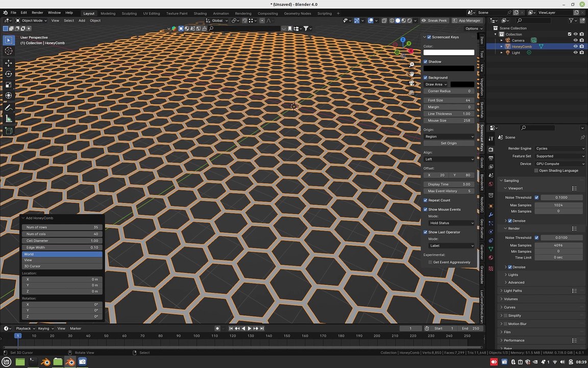Switch to the Geometry Nodes workspace tab
Image resolution: width=588 pixels, height=368 pixels.
(x=298, y=13)
